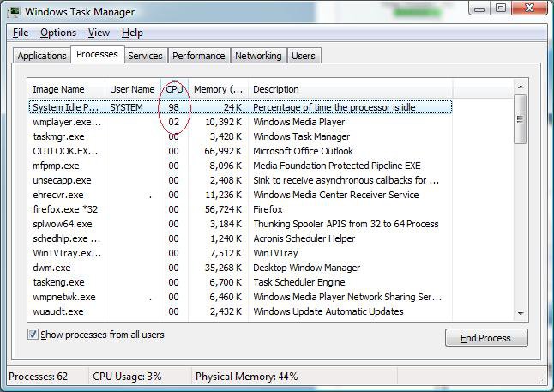The width and height of the screenshot is (554, 392).
Task: Select the WinTVTray.exe process
Action: [x=240, y=253]
